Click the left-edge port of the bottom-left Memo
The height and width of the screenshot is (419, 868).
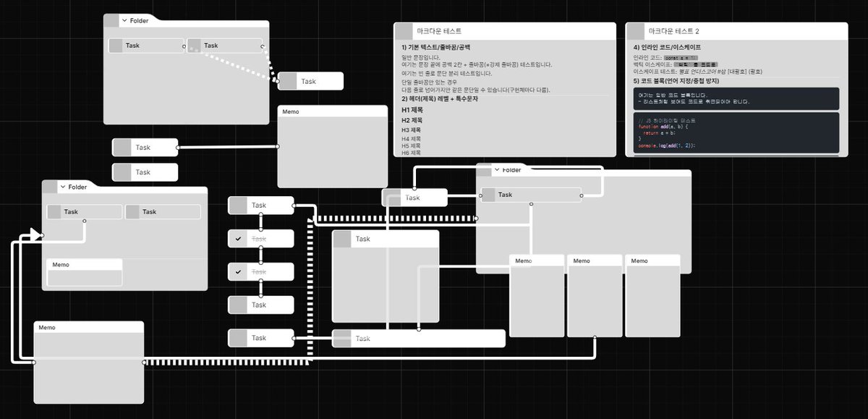pos(34,362)
